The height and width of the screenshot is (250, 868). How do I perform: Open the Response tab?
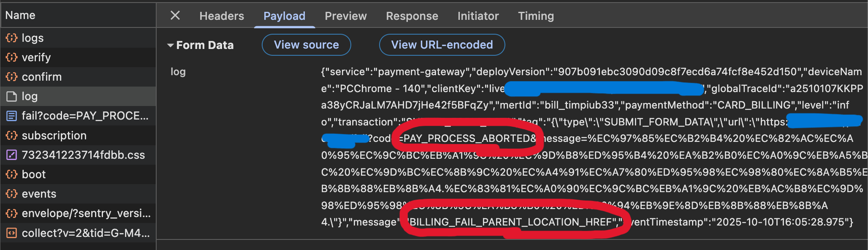pos(412,16)
